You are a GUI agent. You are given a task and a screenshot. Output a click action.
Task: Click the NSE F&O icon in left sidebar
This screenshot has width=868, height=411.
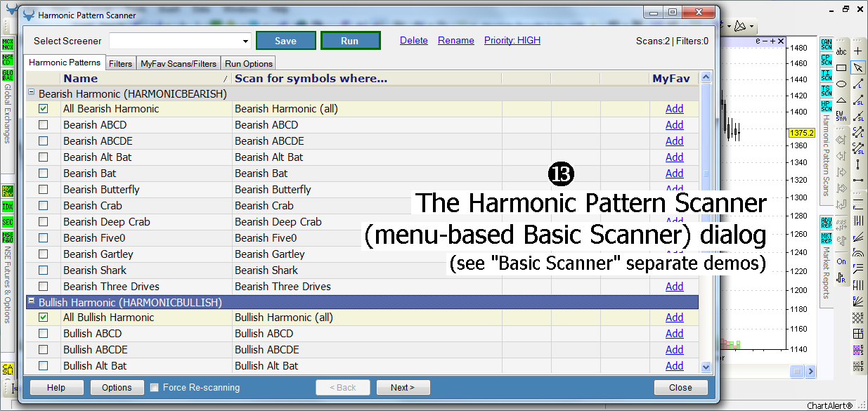coord(8,237)
